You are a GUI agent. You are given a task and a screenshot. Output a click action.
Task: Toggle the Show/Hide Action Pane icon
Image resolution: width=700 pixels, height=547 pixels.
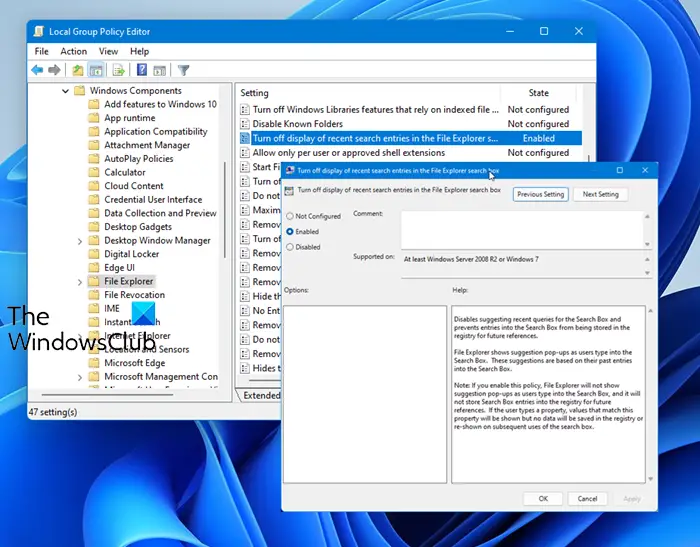click(x=160, y=70)
